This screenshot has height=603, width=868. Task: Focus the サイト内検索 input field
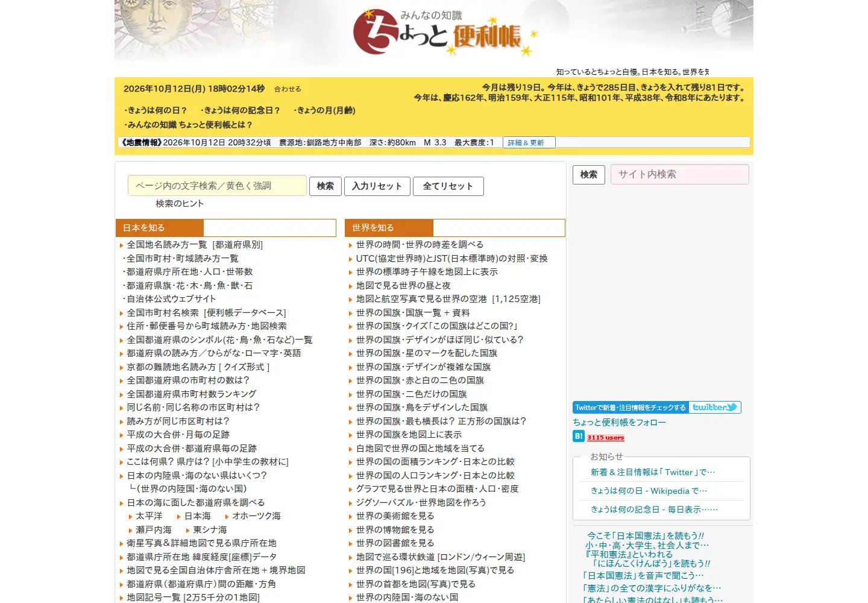pyautogui.click(x=680, y=174)
